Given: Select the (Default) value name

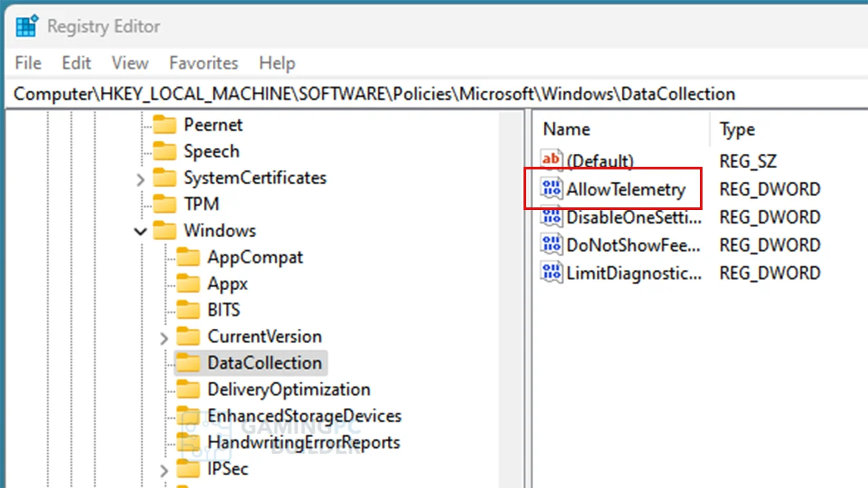Looking at the screenshot, I should (600, 161).
